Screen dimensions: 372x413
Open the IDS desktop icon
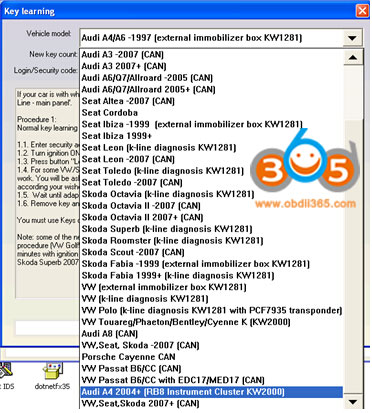click(7, 376)
